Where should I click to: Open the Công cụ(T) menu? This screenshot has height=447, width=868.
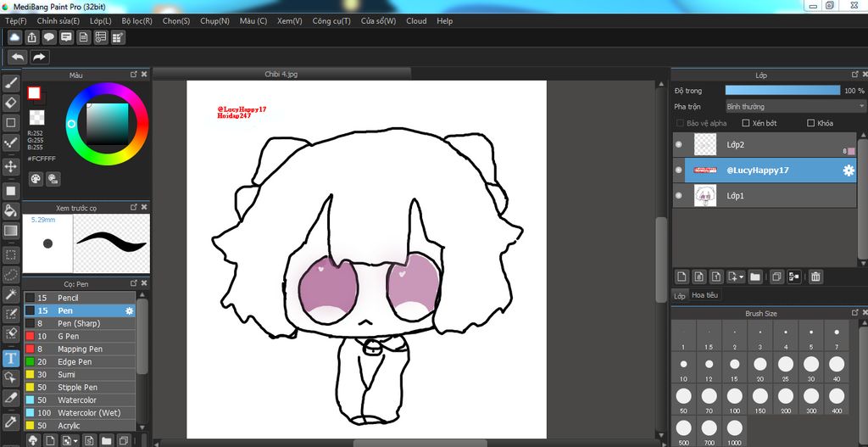tap(331, 21)
